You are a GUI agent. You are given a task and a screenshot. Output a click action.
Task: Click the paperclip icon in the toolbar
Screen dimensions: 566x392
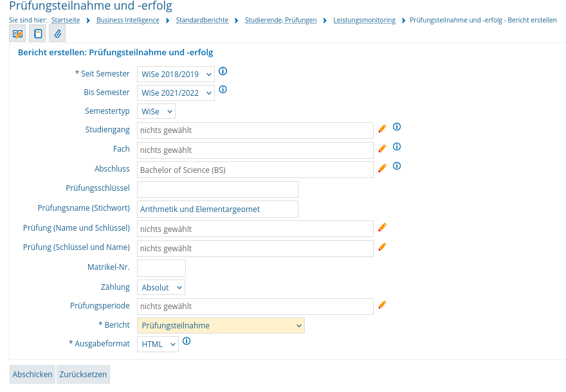point(57,34)
